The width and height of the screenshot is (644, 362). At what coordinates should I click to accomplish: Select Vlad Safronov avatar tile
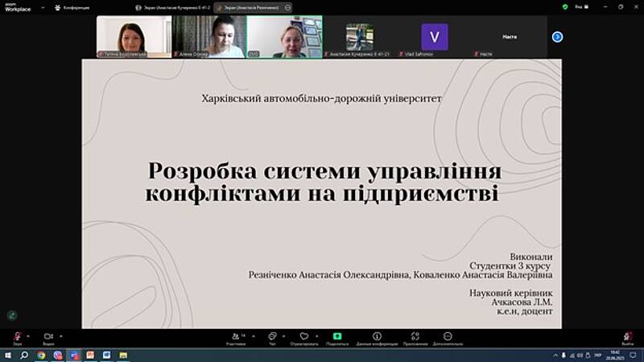435,36
